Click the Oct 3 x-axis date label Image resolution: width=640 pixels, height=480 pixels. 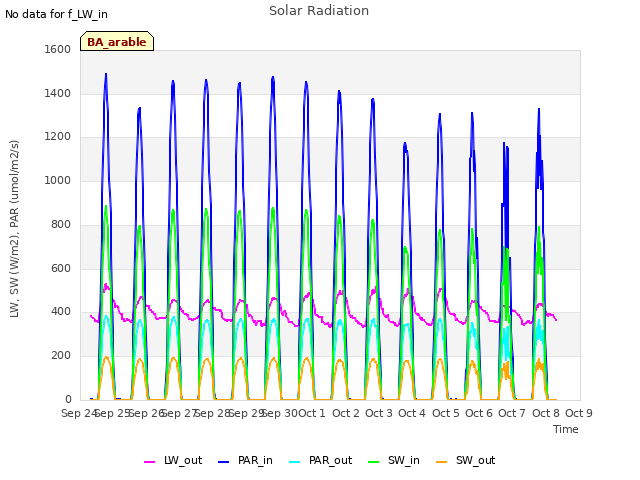379,413
